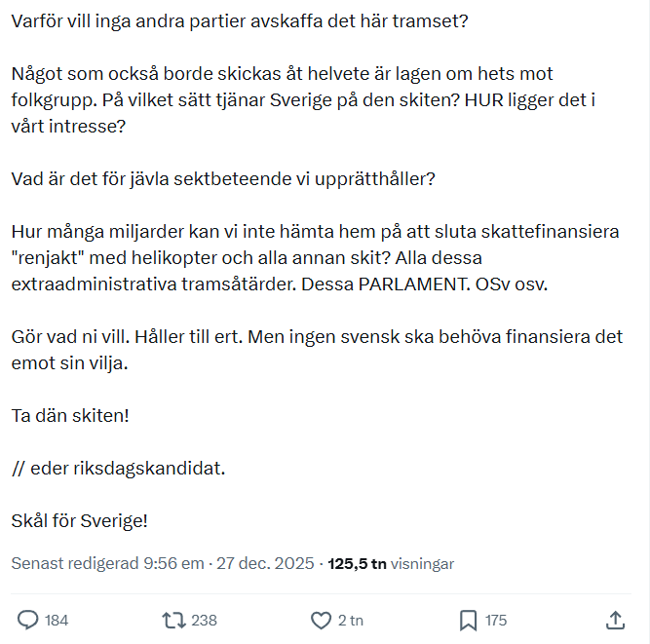This screenshot has height=644, width=650.
Task: Click the like count "2 tn"
Action: coord(351,621)
